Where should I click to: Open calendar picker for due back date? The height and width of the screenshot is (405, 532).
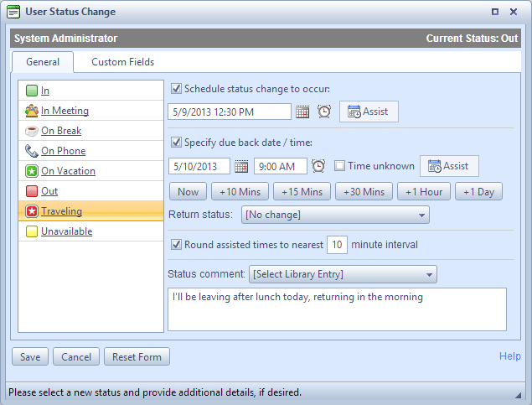coord(241,166)
